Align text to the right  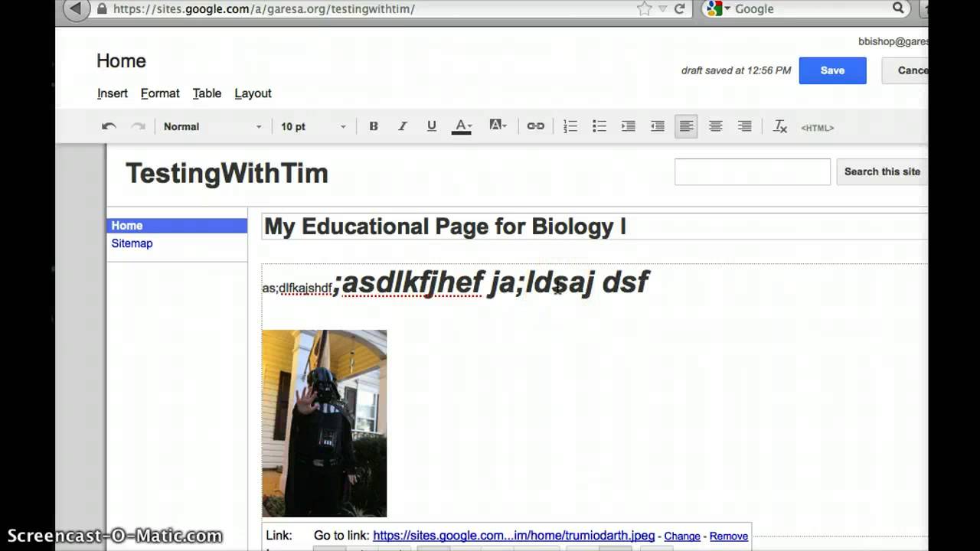pyautogui.click(x=745, y=126)
